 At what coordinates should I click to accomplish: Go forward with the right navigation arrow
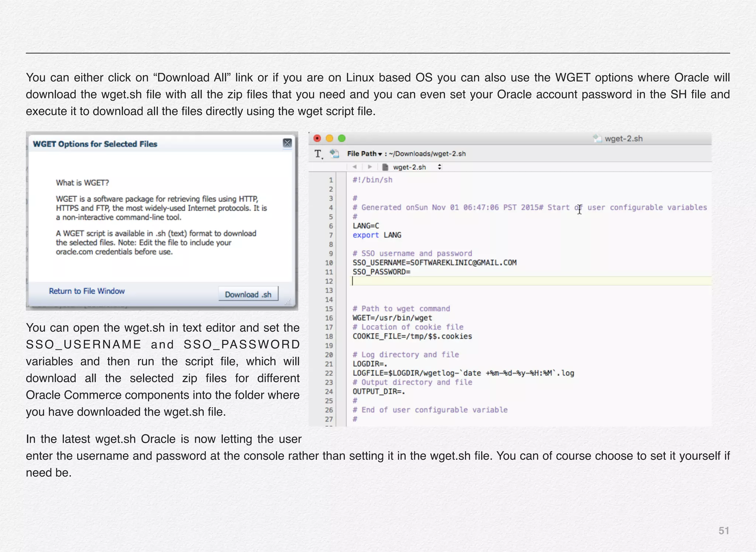pos(370,167)
